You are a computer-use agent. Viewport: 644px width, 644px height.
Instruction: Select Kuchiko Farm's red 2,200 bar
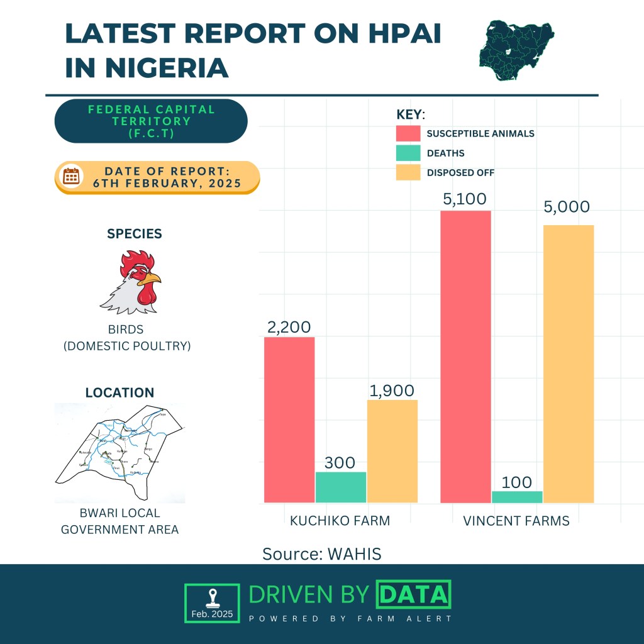[x=289, y=420]
